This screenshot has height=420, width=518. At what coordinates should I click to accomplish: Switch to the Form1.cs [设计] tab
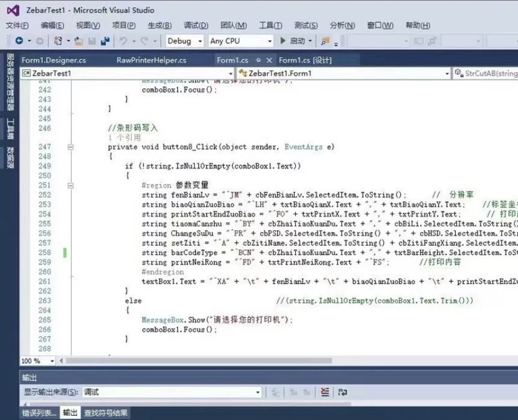point(305,60)
